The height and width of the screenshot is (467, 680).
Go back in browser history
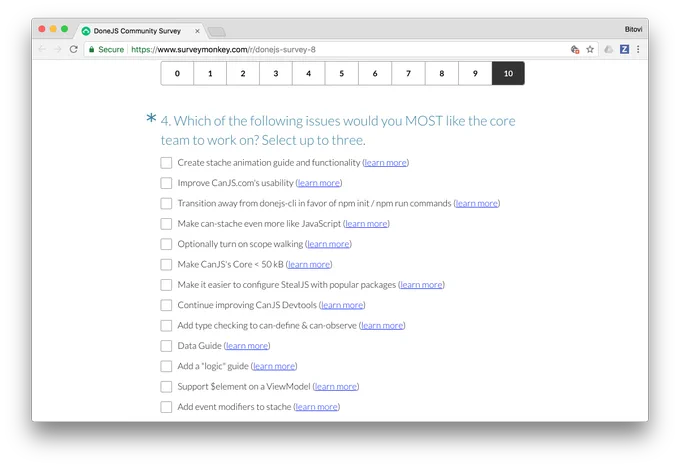42,49
